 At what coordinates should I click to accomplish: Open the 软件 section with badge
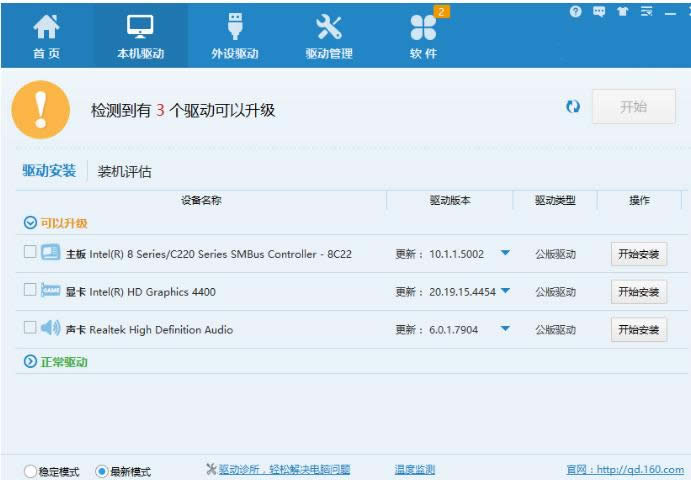pos(423,36)
